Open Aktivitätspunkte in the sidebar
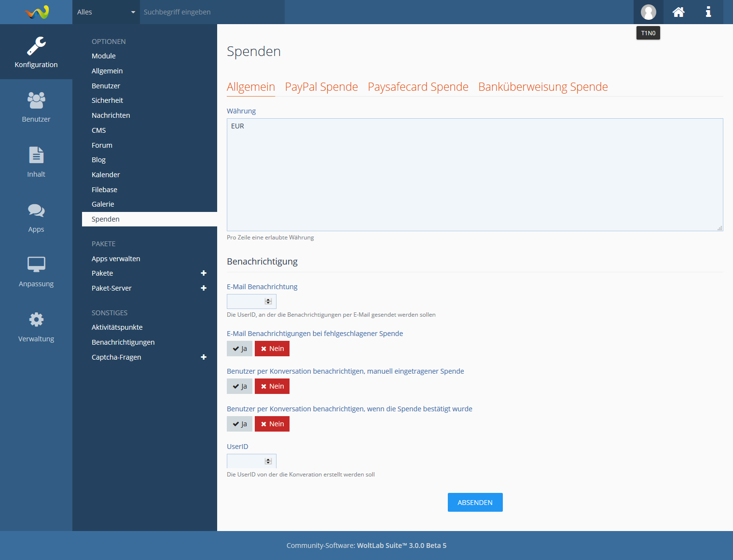 [x=117, y=327]
